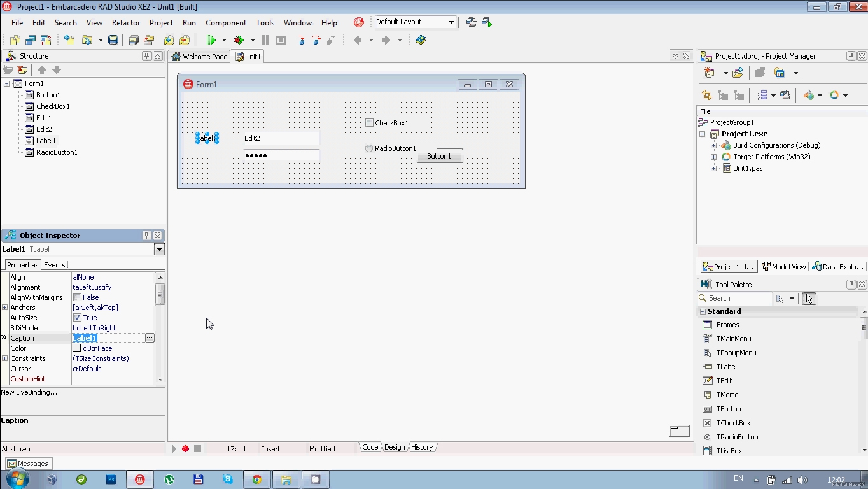868x489 pixels.
Task: Click the Build Sooner stacked-boxes icon
Action: (x=785, y=95)
